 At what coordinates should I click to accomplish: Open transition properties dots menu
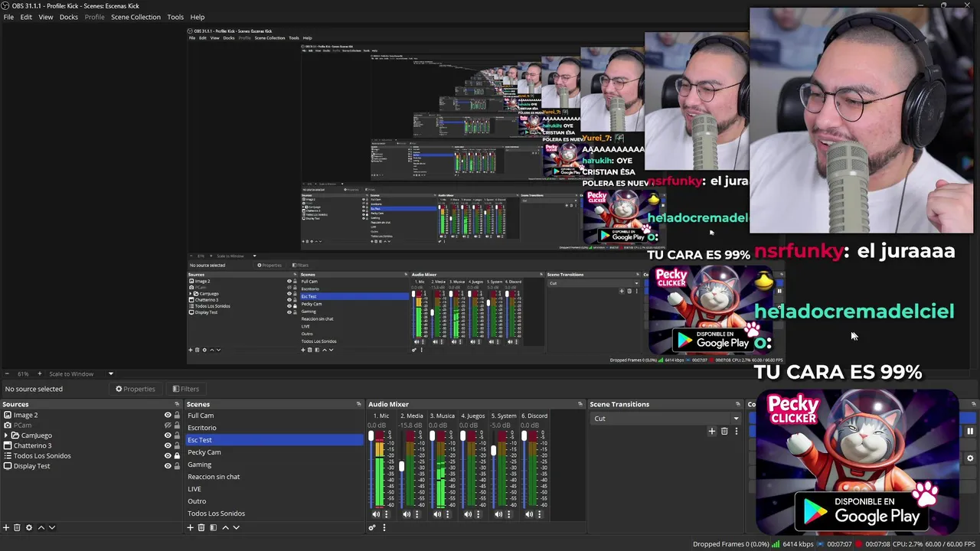tap(736, 431)
